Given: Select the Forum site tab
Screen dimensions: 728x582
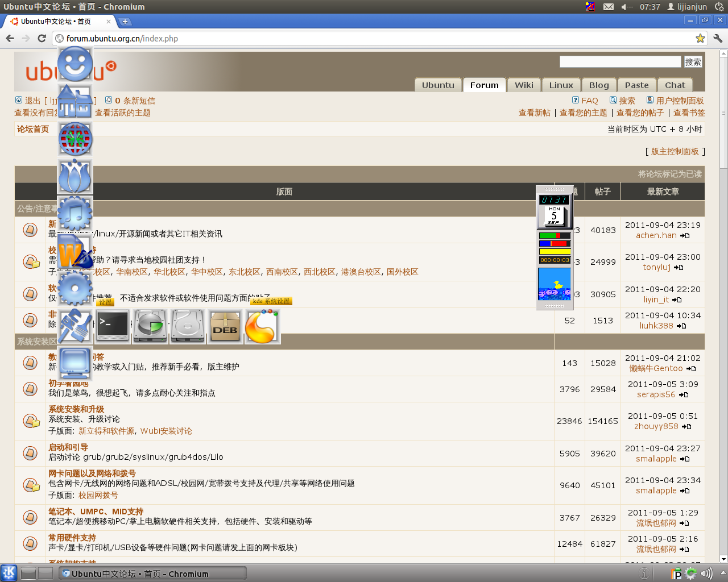Looking at the screenshot, I should tap(485, 85).
